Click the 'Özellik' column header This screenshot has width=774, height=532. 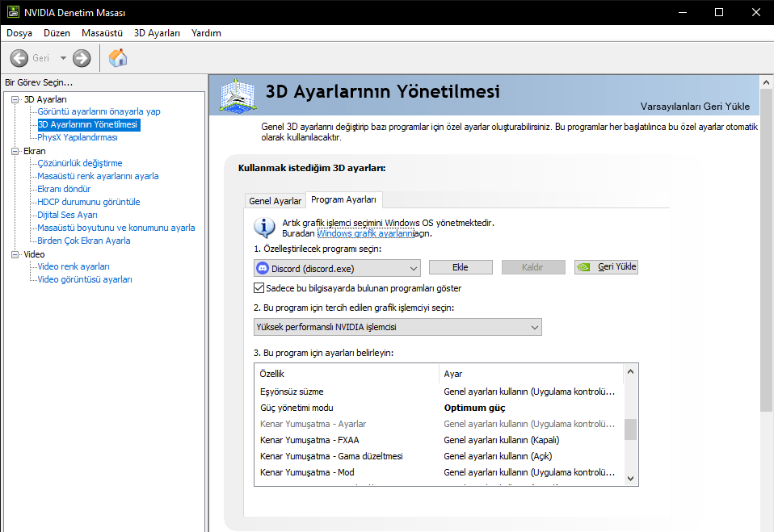point(347,374)
